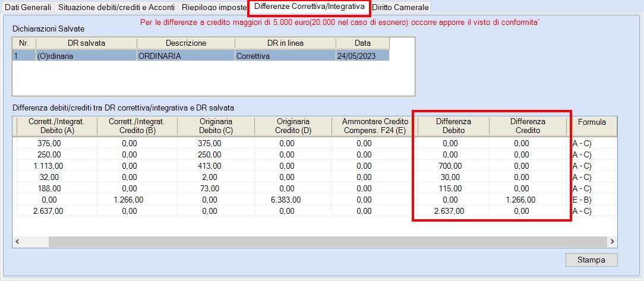The height and width of the screenshot is (281, 644).
Task: Click the Data column header
Action: tap(362, 43)
